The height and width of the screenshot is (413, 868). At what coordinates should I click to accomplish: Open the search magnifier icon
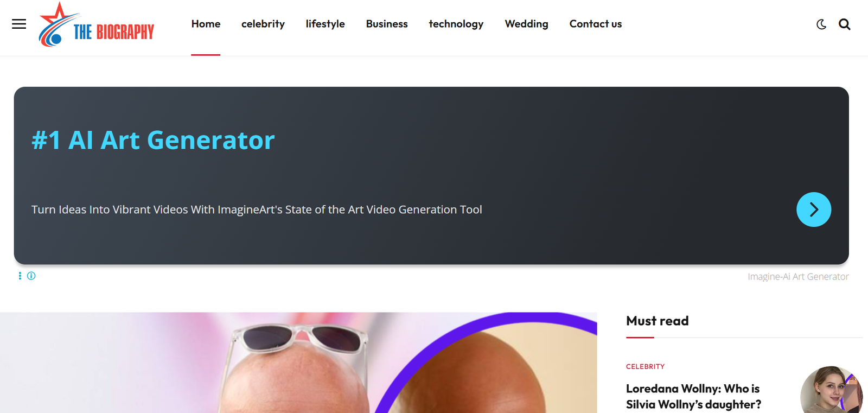point(845,24)
